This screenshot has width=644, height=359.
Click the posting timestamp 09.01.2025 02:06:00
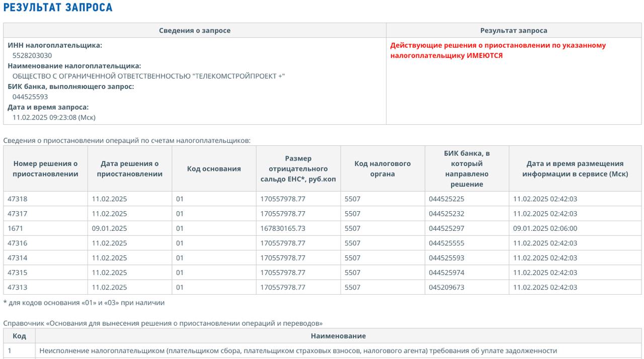pos(545,228)
